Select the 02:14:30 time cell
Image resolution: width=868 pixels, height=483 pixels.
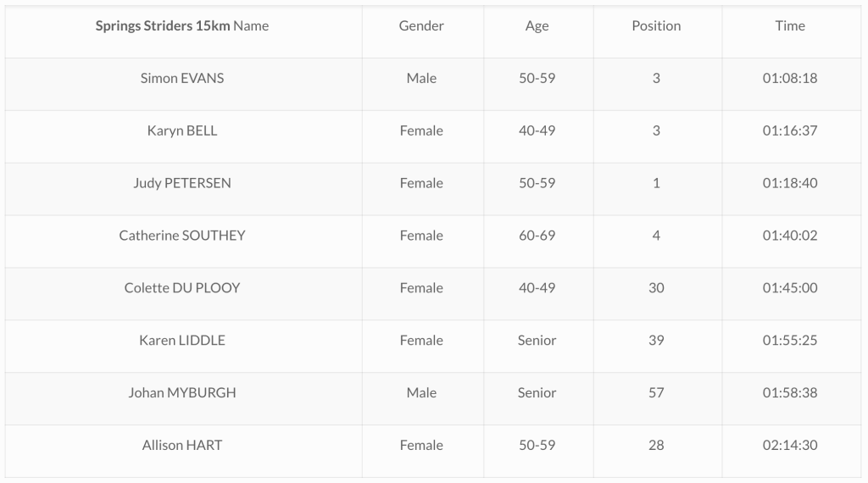790,446
